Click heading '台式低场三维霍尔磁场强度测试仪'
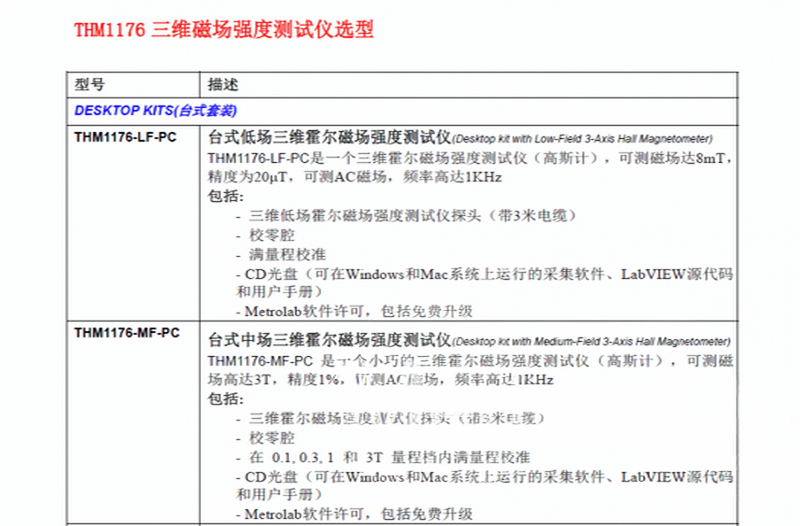 coord(330,137)
